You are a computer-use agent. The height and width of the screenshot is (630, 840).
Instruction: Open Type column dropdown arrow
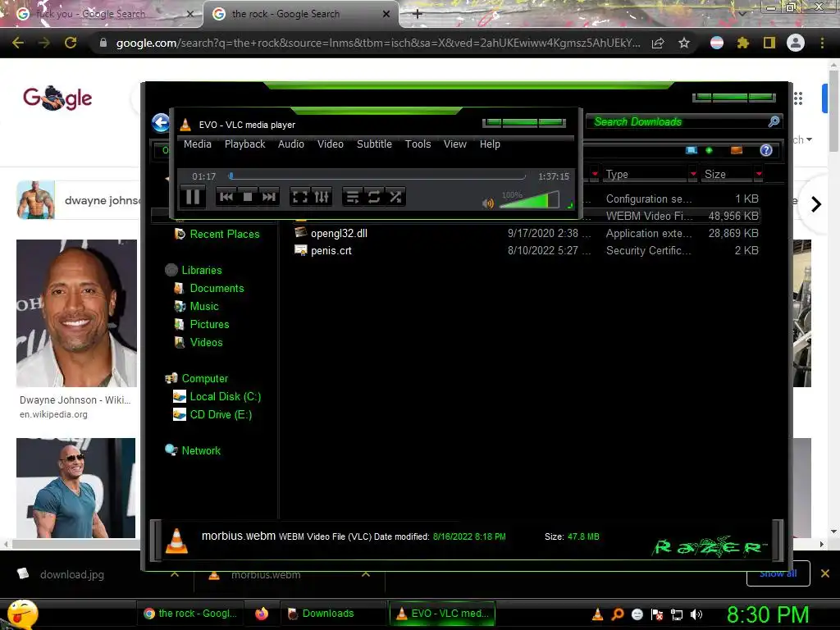pyautogui.click(x=693, y=174)
